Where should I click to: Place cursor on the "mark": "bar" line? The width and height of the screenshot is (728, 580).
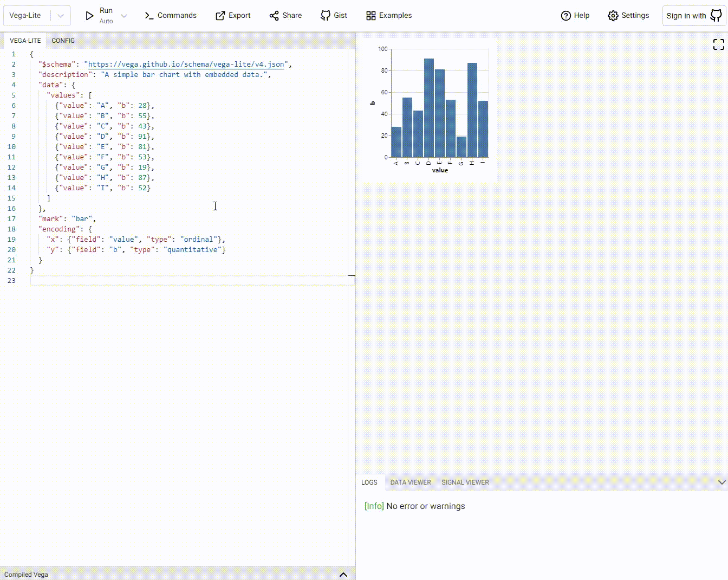[67, 219]
